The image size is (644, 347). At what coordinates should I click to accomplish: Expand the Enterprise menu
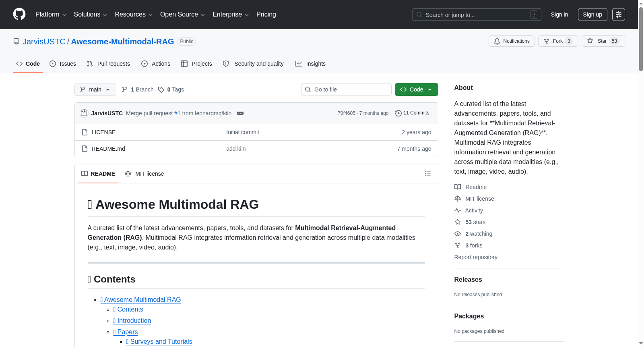point(231,15)
